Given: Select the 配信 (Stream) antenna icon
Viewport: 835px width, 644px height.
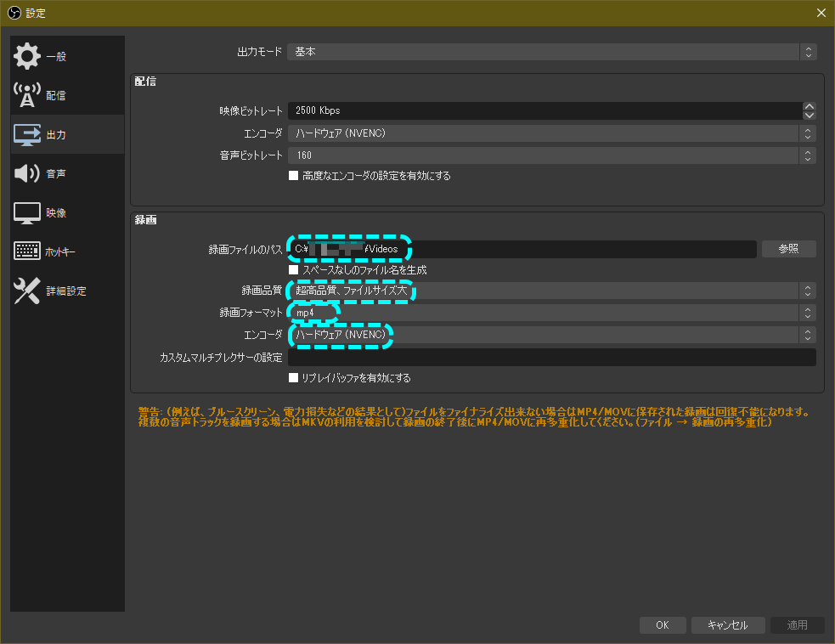Looking at the screenshot, I should pos(26,95).
